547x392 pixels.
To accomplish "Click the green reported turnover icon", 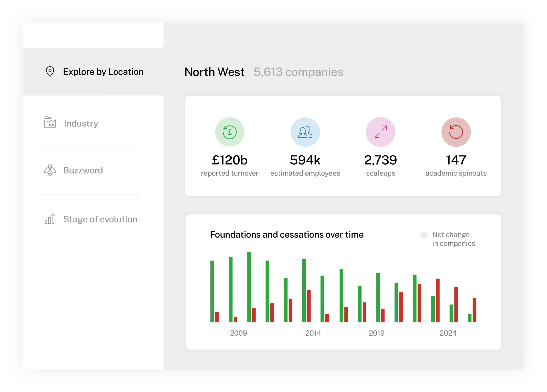I will pos(230,132).
